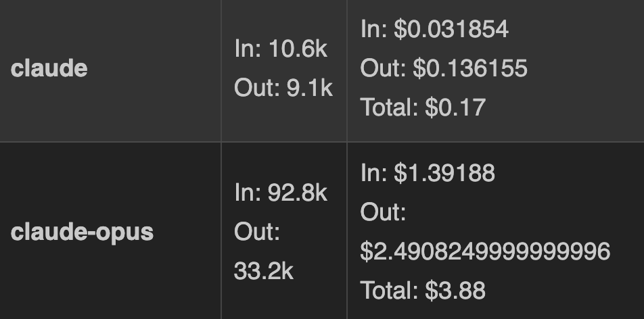
Task: Click the "In:" label before 92.8k
Action: point(248,193)
